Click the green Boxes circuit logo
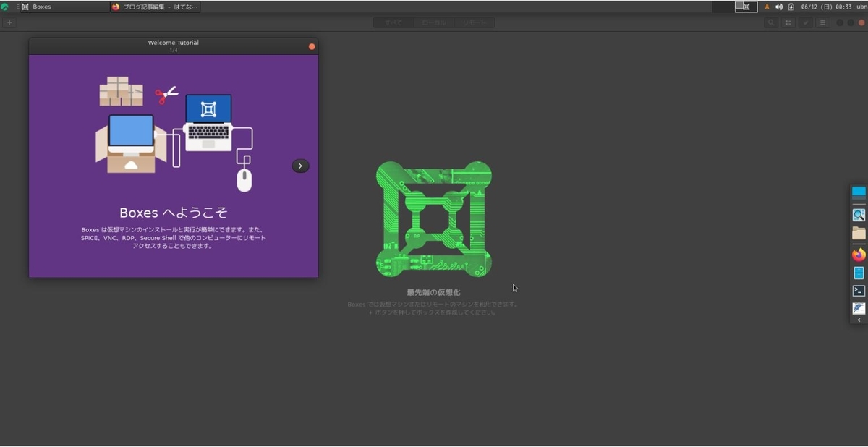Viewport: 868px width, 447px height. pyautogui.click(x=434, y=219)
